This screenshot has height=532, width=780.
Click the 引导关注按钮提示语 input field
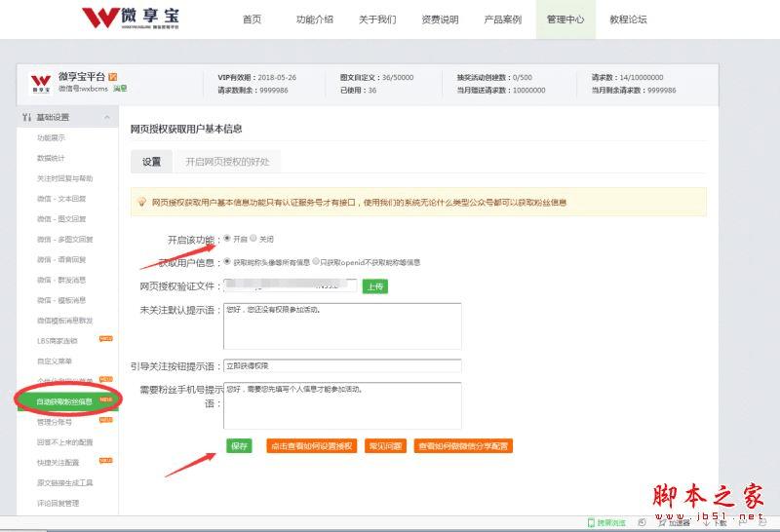tap(342, 366)
